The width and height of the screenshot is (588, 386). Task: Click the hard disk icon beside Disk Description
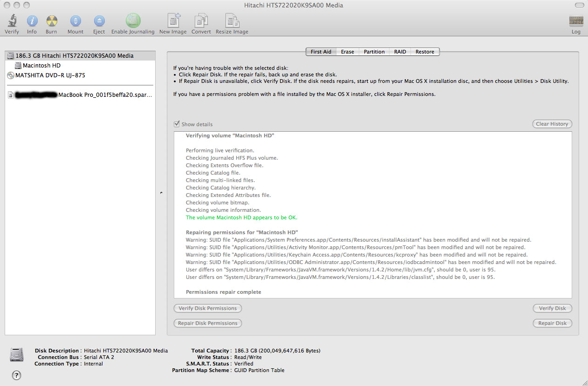[17, 356]
